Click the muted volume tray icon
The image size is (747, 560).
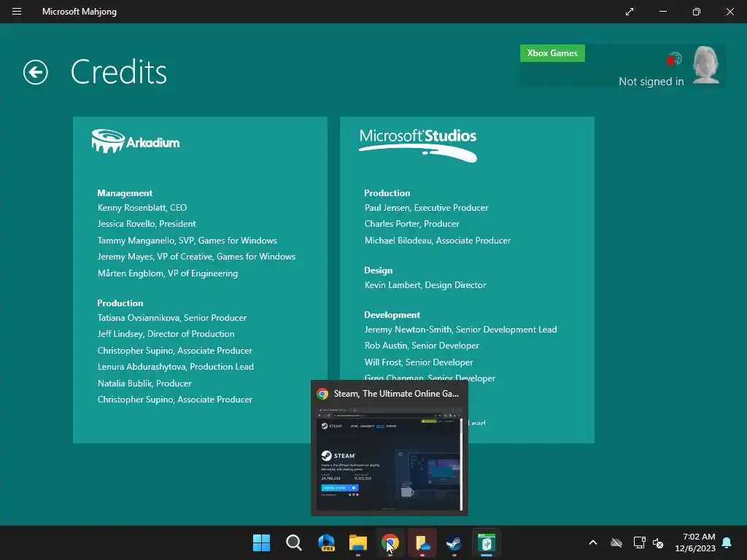click(x=658, y=542)
